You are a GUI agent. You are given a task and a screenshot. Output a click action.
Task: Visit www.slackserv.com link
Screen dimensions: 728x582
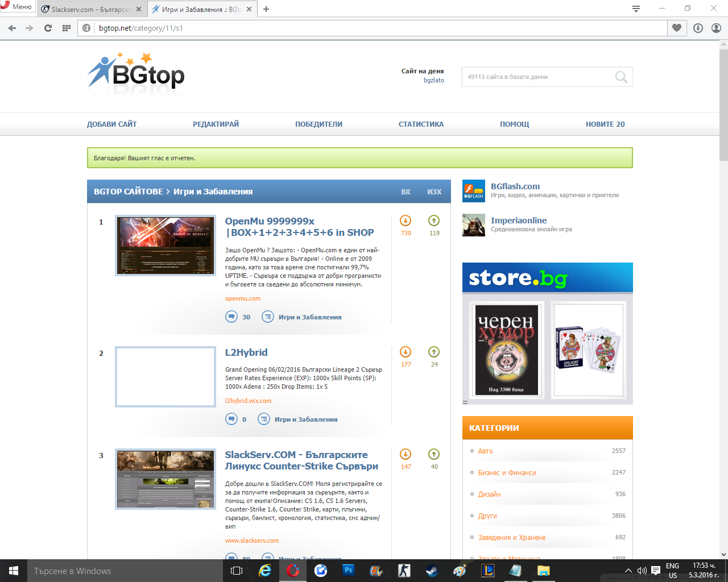pyautogui.click(x=252, y=541)
